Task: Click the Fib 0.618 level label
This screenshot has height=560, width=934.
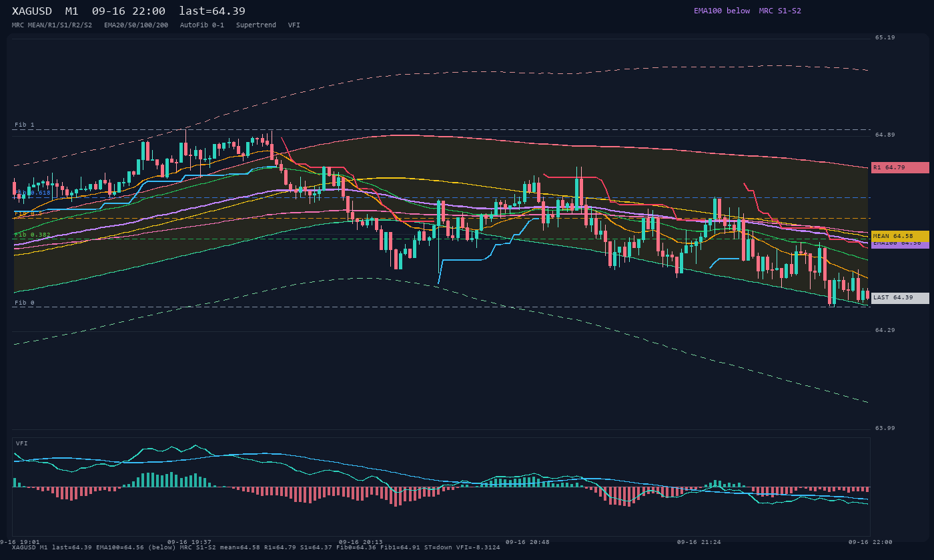Action: click(x=33, y=193)
